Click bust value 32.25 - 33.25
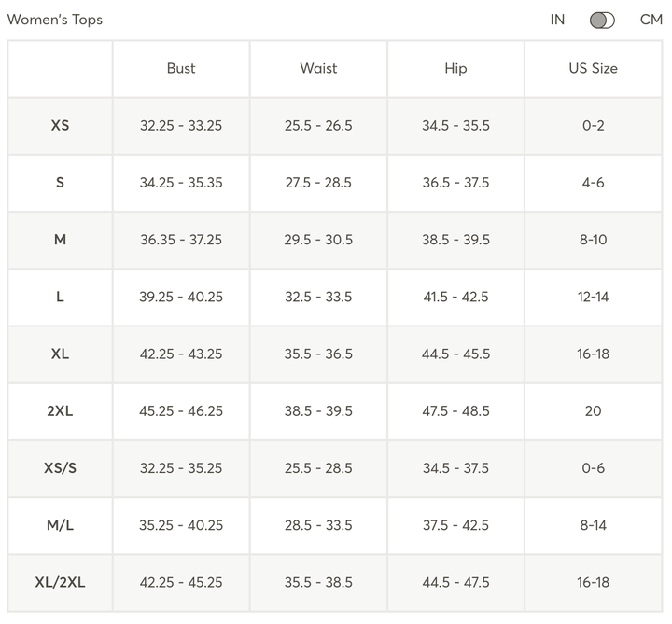Viewport: 672px width, 624px height. coord(181,125)
